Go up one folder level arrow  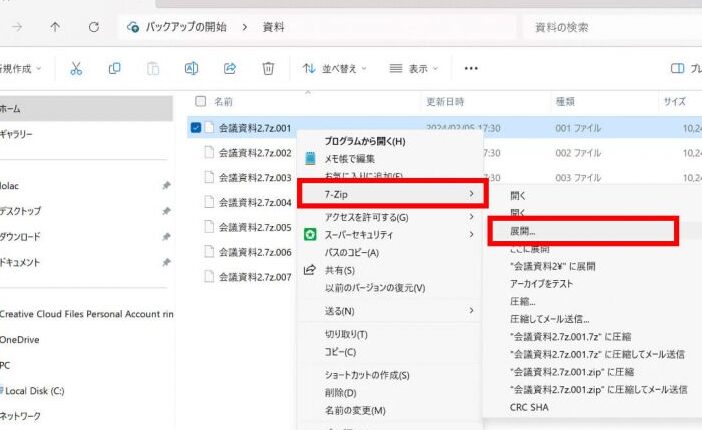click(x=54, y=27)
